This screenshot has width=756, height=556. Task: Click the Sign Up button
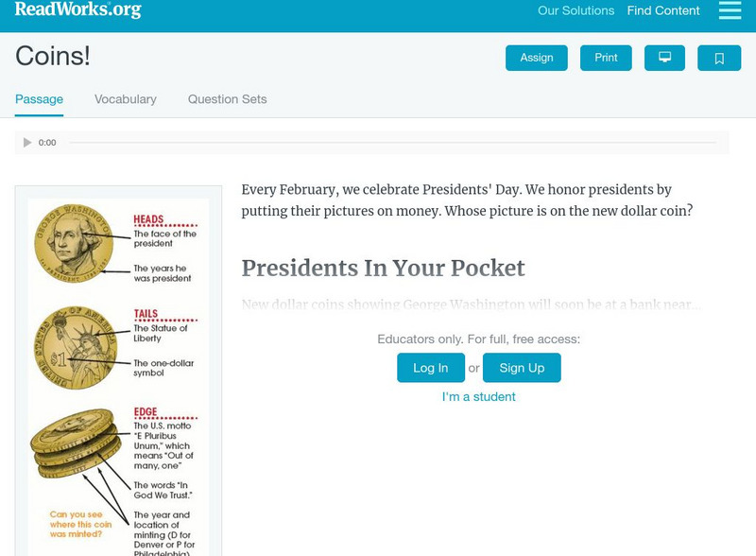[522, 368]
